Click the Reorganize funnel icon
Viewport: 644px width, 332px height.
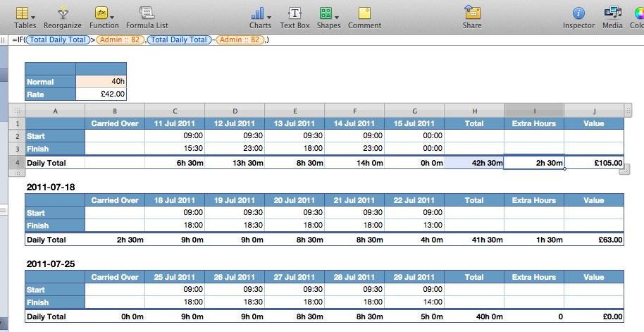coord(63,13)
